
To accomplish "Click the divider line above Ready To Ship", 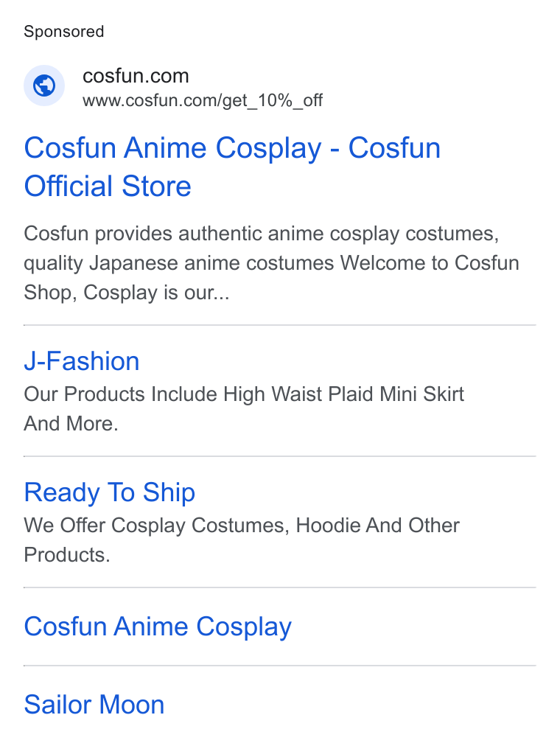I will point(279,456).
